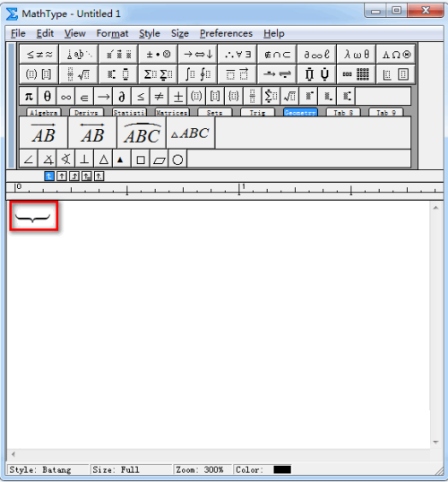Open the miscellaneous symbols palette (∂∞ℓ)
This screenshot has height=482, width=448.
316,55
